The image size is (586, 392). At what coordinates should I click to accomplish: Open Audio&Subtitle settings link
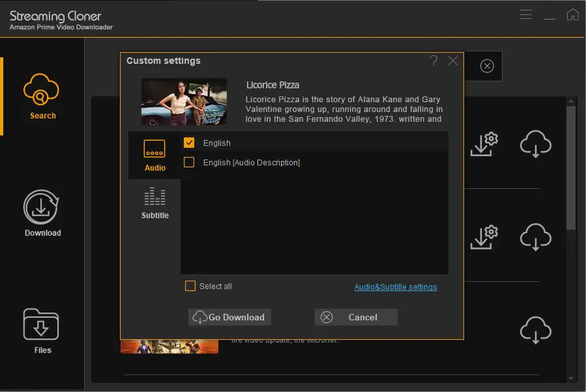coord(396,287)
